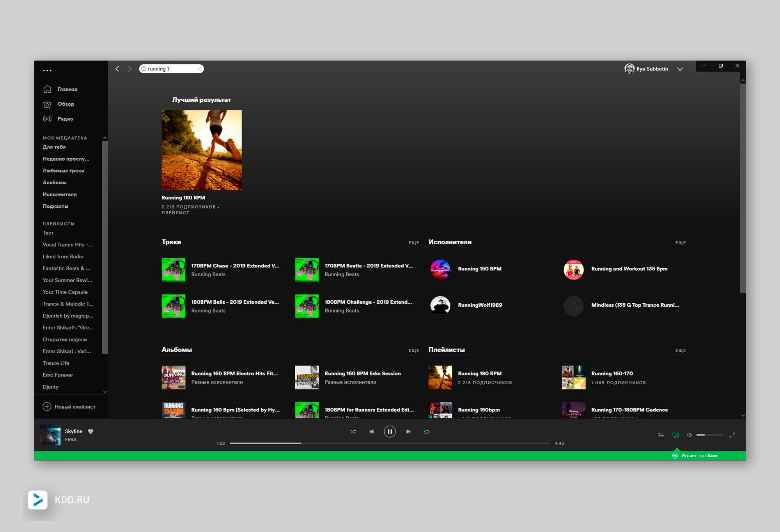
Task: Go back with the left arrow
Action: coord(117,69)
